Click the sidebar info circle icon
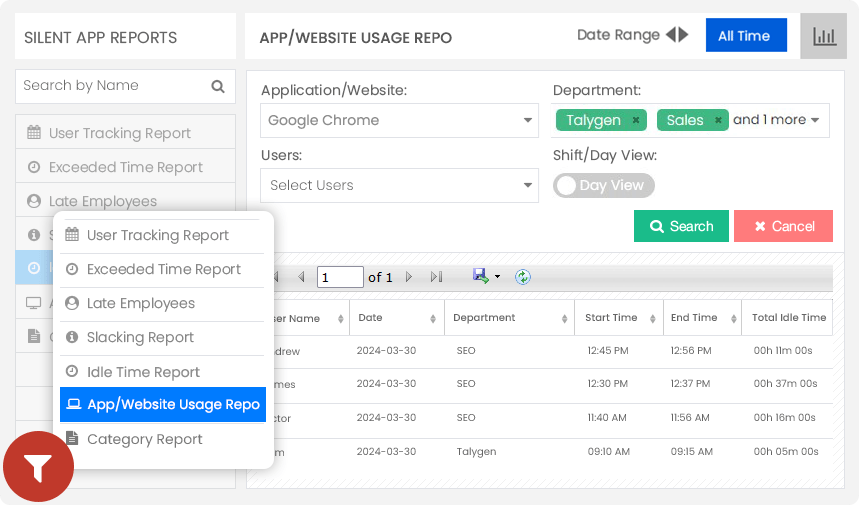 pyautogui.click(x=34, y=235)
